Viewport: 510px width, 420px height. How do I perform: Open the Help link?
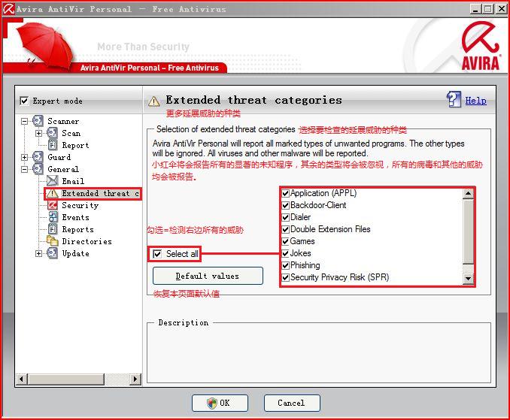(475, 101)
